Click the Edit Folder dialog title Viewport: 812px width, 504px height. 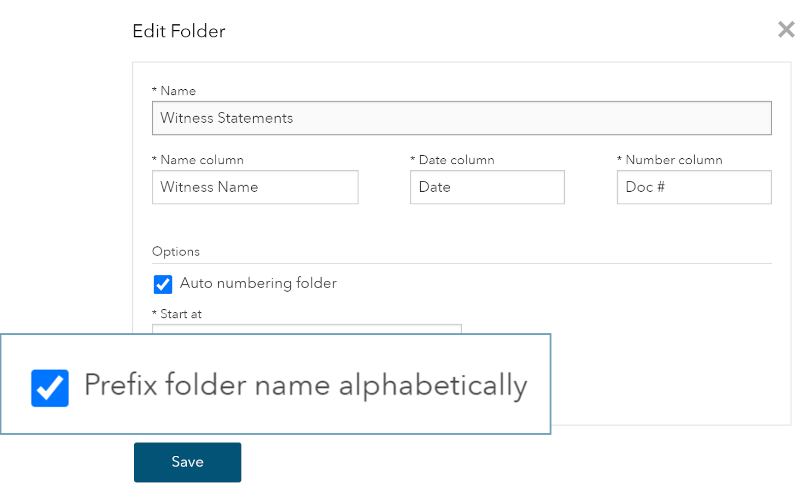[x=179, y=31]
